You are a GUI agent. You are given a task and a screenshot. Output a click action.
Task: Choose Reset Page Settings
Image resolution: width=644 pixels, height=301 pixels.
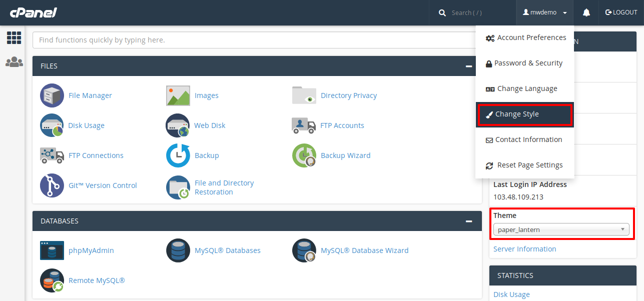coord(525,165)
